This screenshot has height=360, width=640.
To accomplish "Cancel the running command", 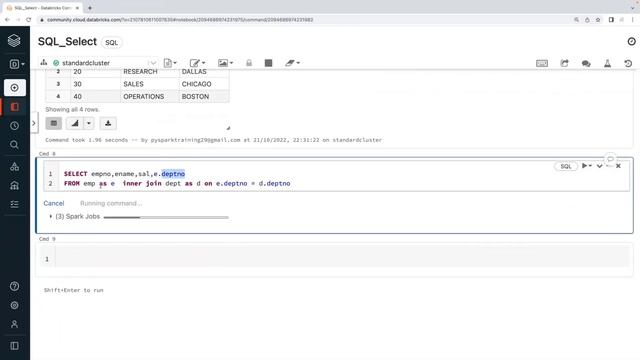I will tap(54, 203).
